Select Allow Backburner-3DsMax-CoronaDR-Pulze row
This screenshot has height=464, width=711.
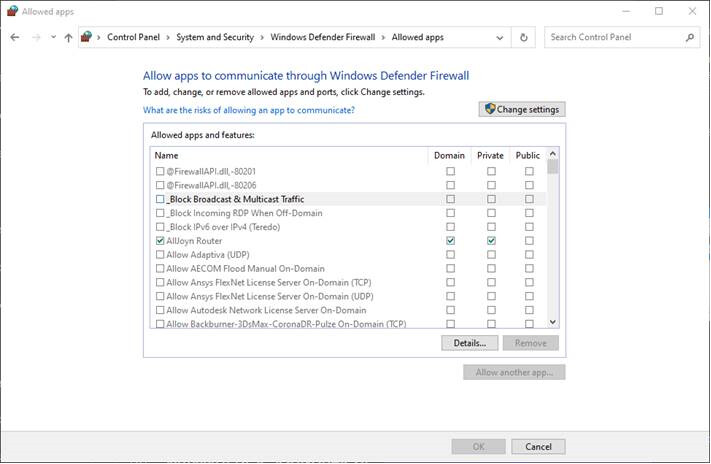tap(348, 323)
